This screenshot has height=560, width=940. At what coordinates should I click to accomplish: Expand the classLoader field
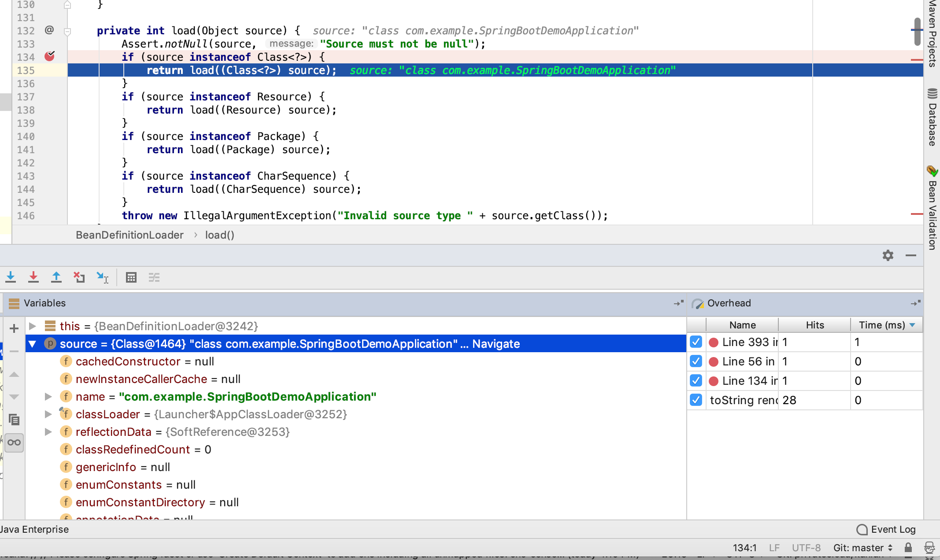click(48, 414)
